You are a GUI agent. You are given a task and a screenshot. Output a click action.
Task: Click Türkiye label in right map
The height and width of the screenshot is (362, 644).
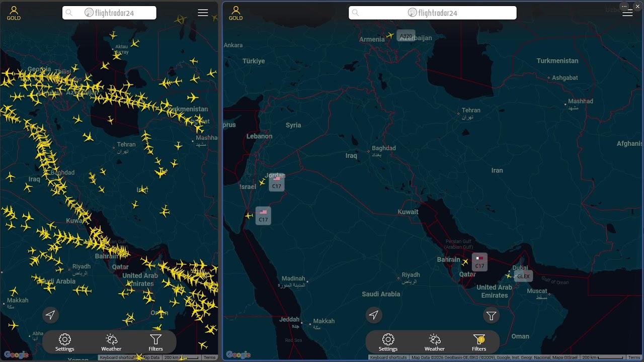point(254,61)
